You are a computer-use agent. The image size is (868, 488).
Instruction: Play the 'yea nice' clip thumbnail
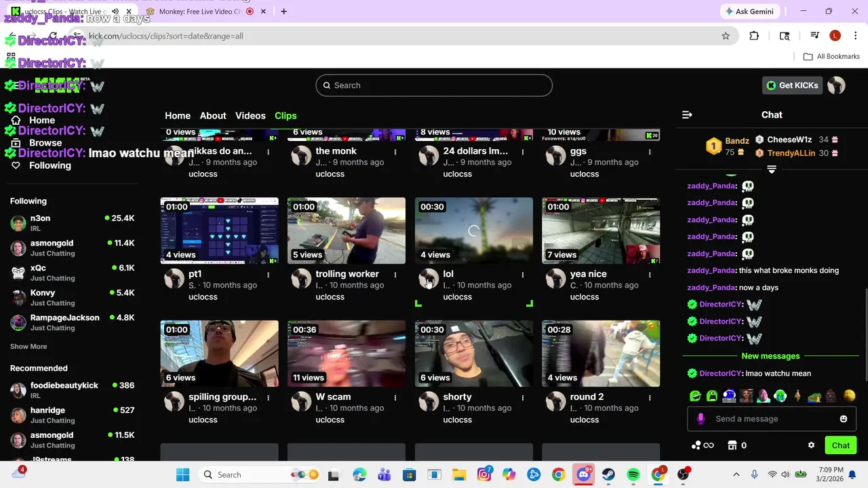pos(601,230)
